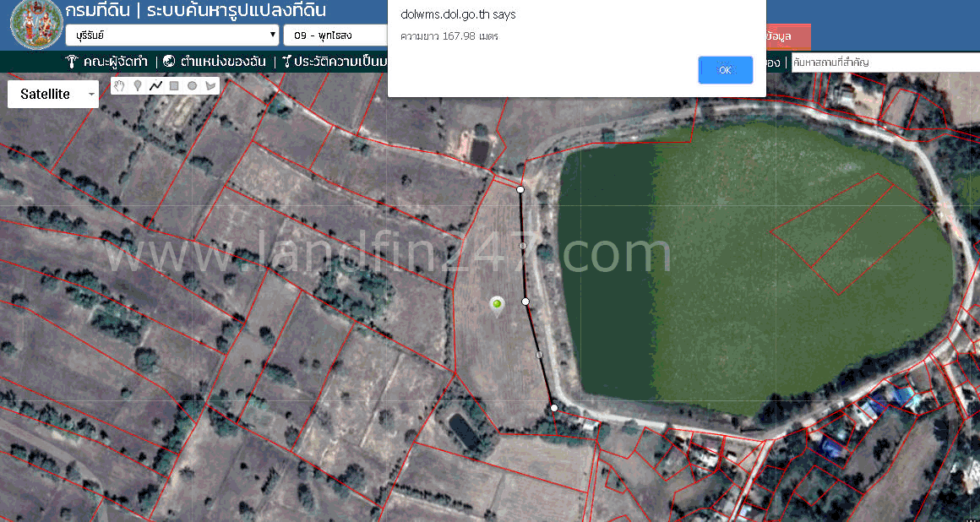The height and width of the screenshot is (522, 980).
Task: Click the top endpoint of measured line
Action: click(x=520, y=190)
